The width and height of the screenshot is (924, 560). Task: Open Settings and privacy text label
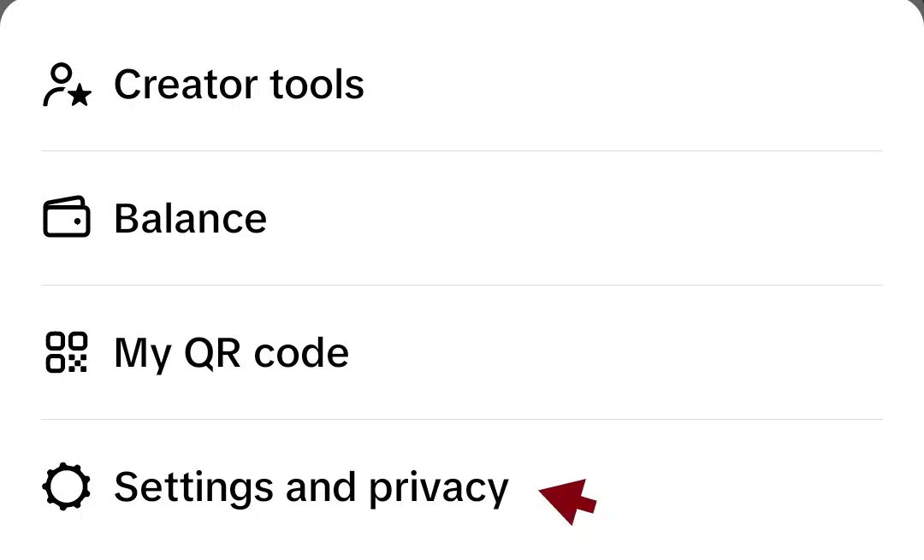coord(311,487)
